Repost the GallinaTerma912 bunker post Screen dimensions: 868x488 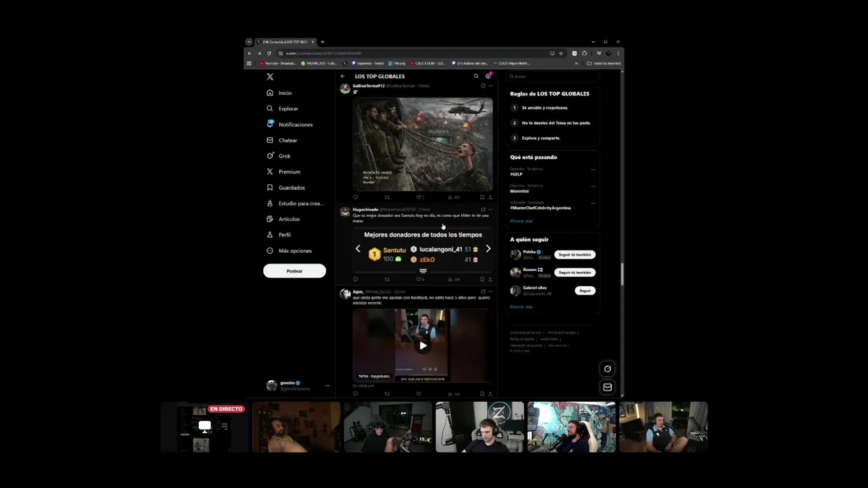(x=387, y=197)
